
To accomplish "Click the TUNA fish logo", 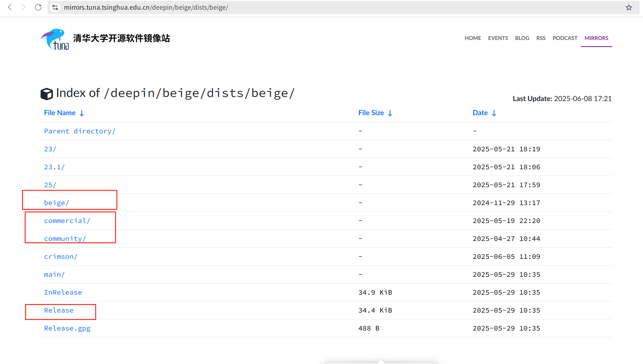I will pos(55,39).
